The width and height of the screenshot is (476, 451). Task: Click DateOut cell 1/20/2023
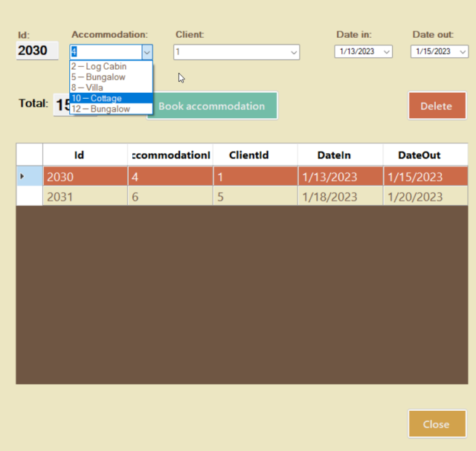tap(425, 196)
